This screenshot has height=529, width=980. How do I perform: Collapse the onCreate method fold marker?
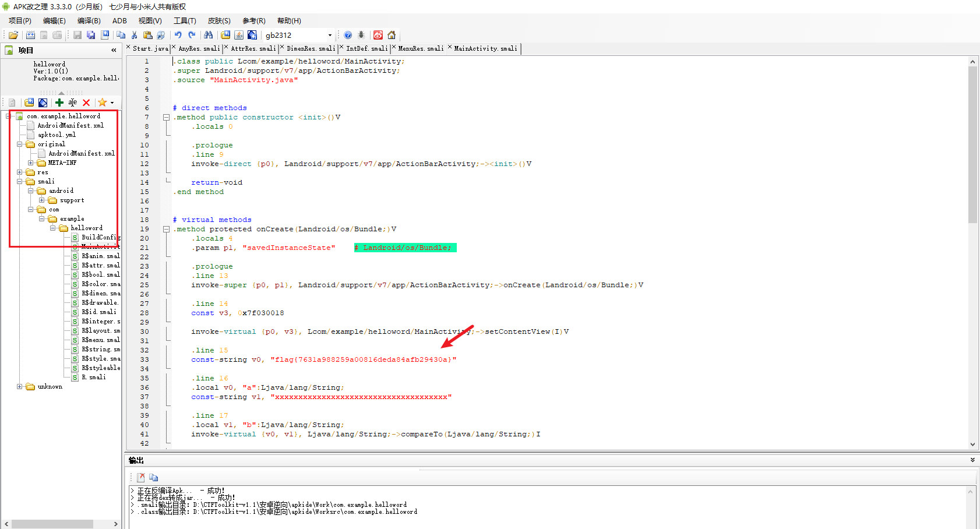[167, 229]
